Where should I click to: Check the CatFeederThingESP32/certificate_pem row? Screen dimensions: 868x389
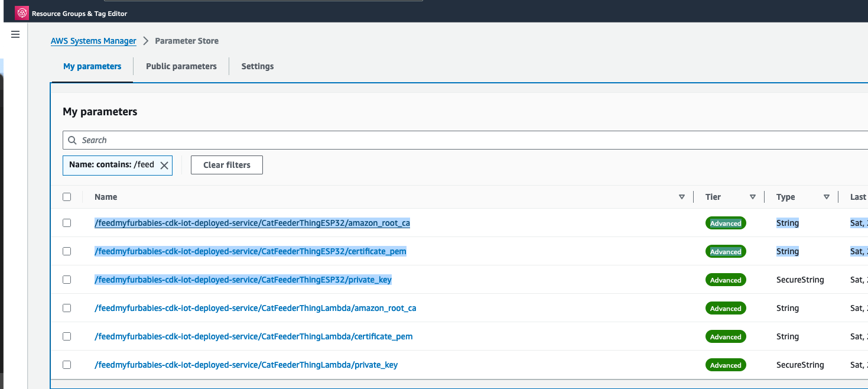(67, 251)
